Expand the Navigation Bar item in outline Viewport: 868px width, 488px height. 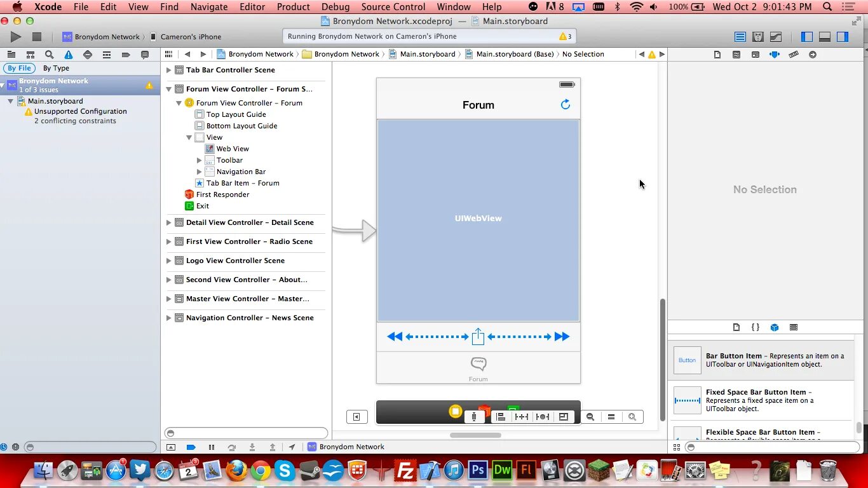(200, 172)
